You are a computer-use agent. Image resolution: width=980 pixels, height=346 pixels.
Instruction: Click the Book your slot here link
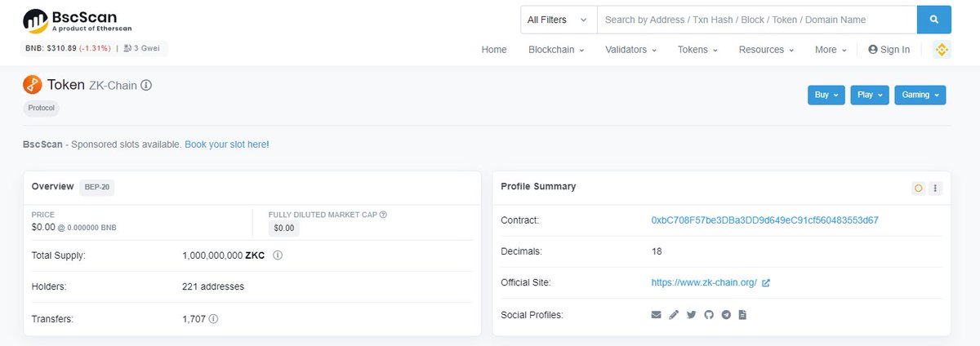click(x=225, y=144)
